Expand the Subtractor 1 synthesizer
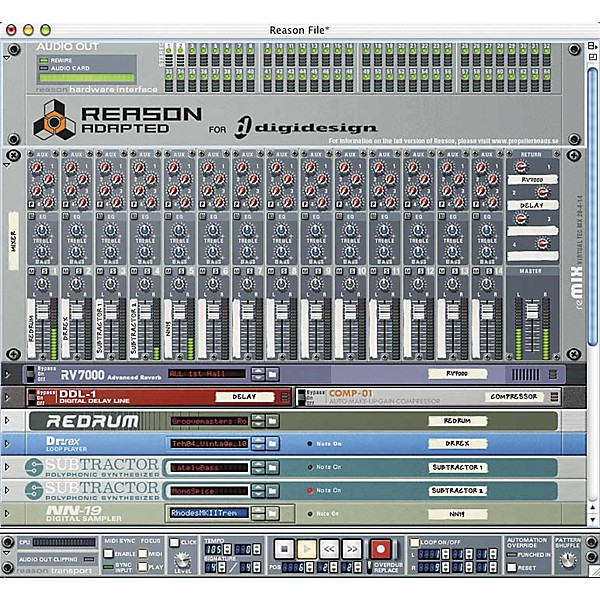Screen dimensions: 600x600 (7, 467)
